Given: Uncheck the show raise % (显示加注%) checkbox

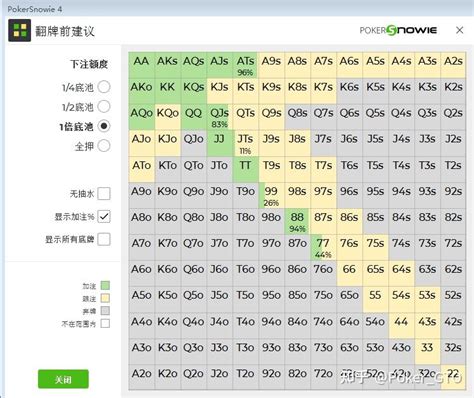Looking at the screenshot, I should click(104, 216).
